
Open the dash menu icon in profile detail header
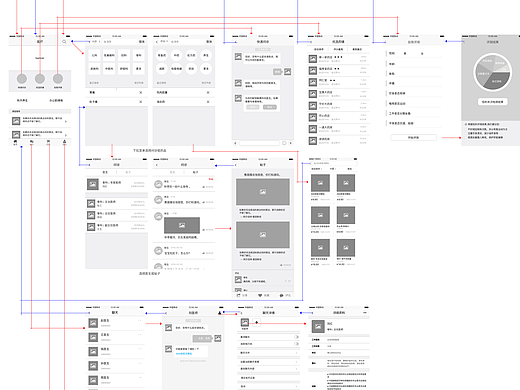pos(365,313)
